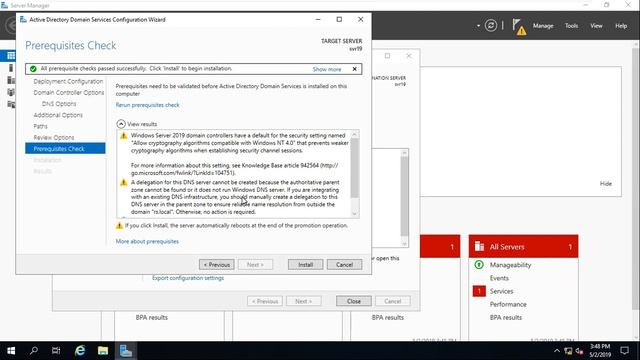Open the Help menu in Server Manager
Screen dimensions: 640x360
tap(621, 26)
